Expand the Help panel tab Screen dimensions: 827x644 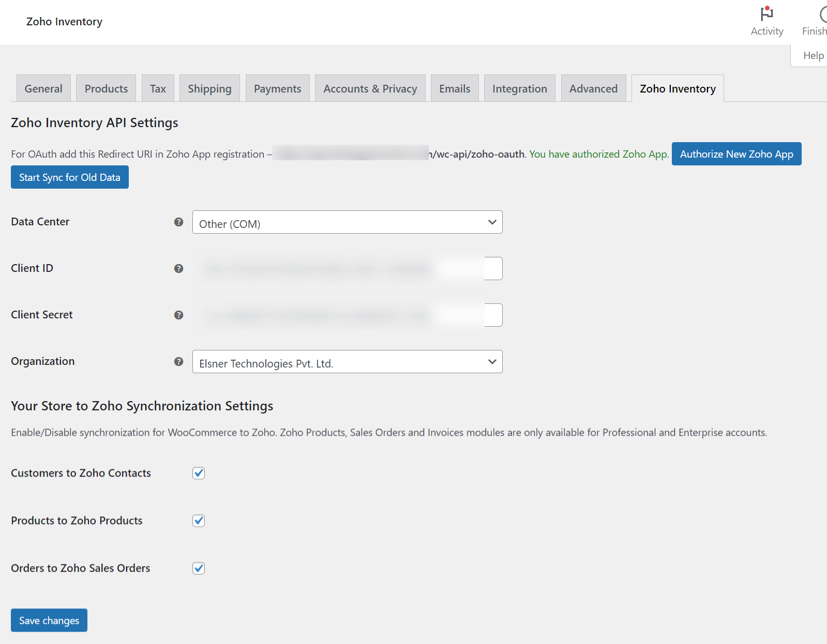pos(813,56)
